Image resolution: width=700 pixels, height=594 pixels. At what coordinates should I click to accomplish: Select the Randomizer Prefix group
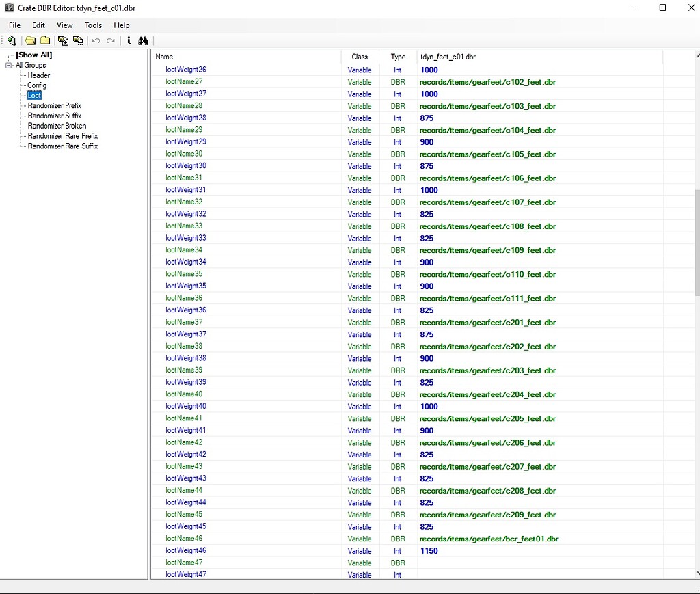tap(53, 105)
